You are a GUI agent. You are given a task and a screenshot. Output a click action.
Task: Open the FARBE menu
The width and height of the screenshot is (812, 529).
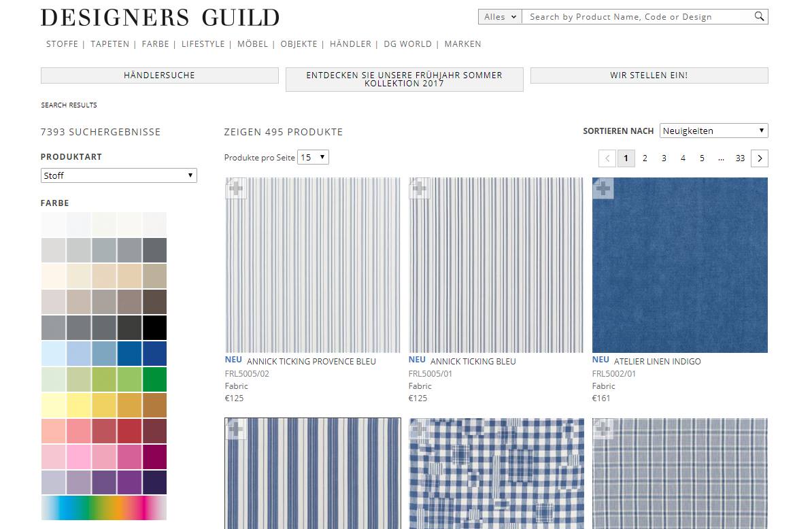pos(155,44)
